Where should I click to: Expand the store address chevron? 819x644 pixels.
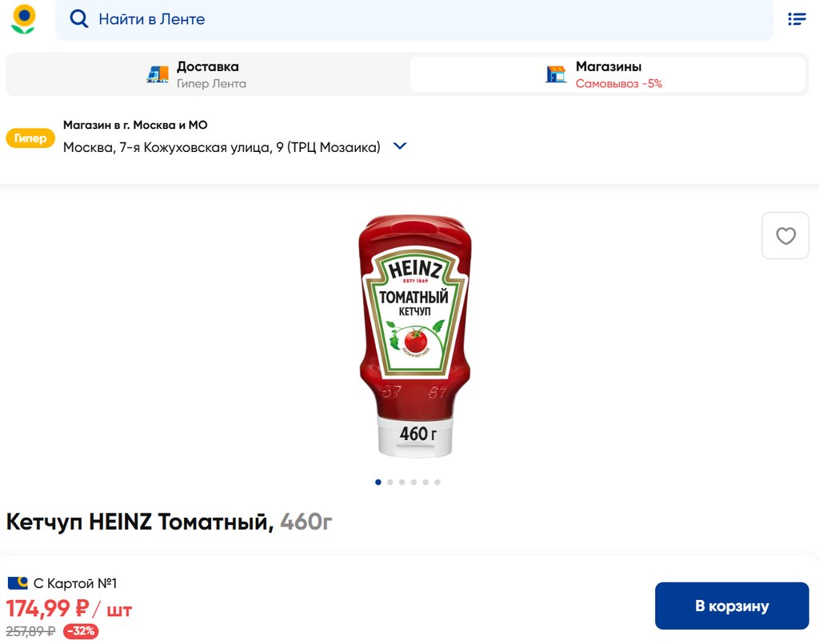pos(400,146)
